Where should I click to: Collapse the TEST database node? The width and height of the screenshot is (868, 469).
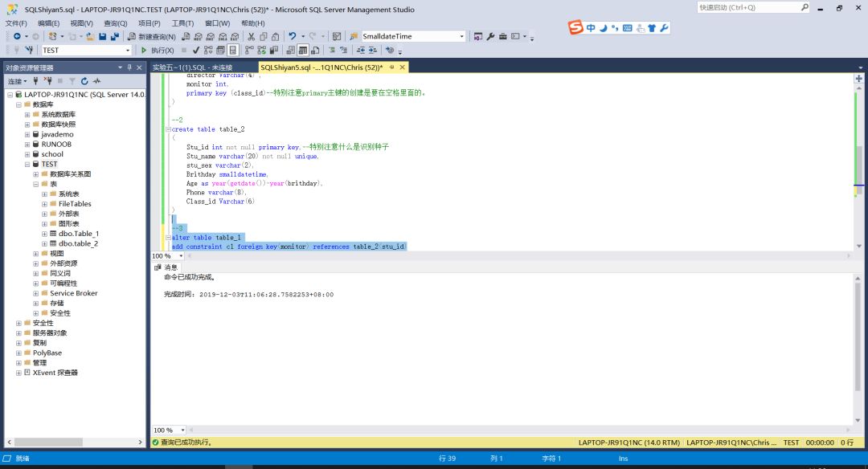coord(27,164)
